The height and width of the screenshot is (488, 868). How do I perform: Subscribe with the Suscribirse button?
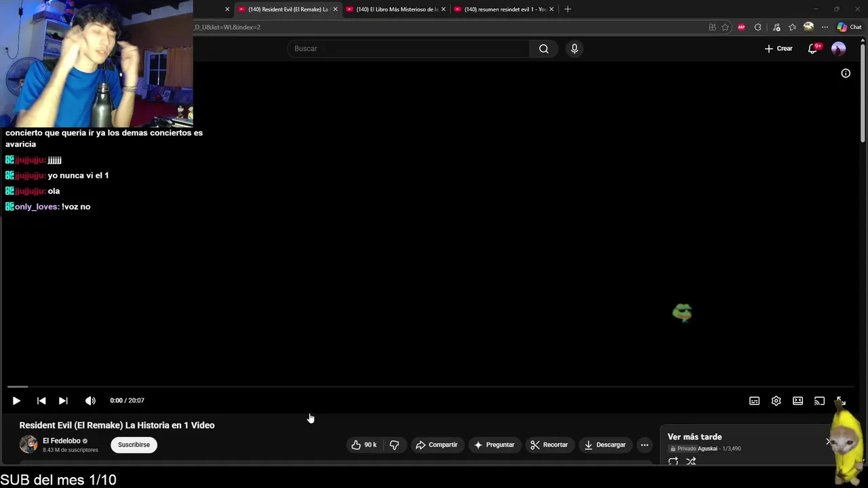(134, 445)
